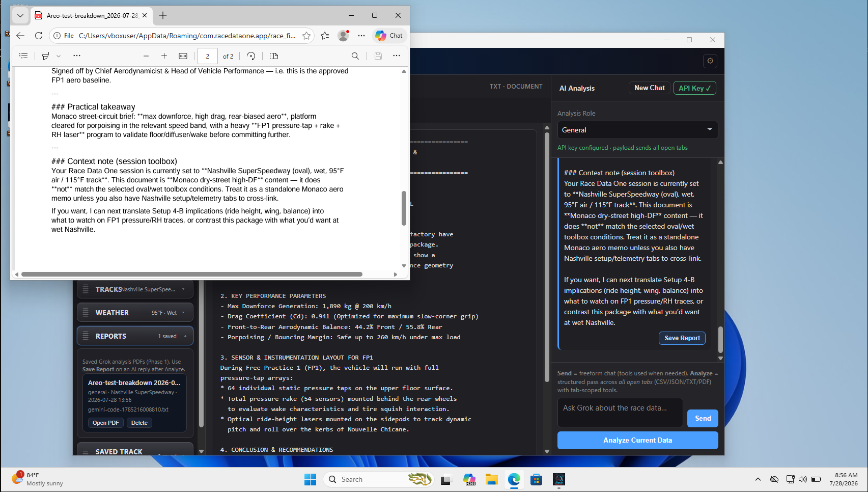The width and height of the screenshot is (868, 492).
Task: Open Edge settings and more menu
Action: tap(361, 36)
